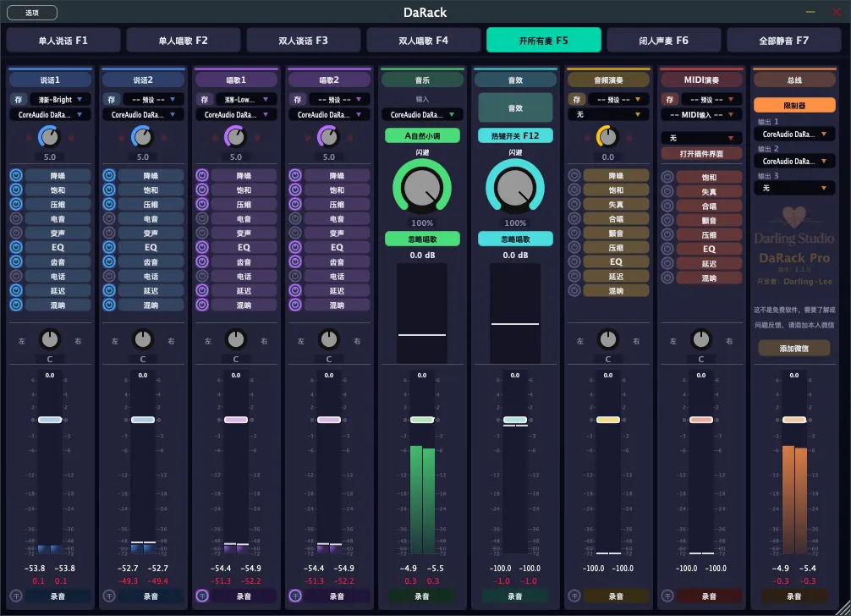Open the 输出 3 dropdown showing 无
This screenshot has height=616, width=851.
coord(794,188)
